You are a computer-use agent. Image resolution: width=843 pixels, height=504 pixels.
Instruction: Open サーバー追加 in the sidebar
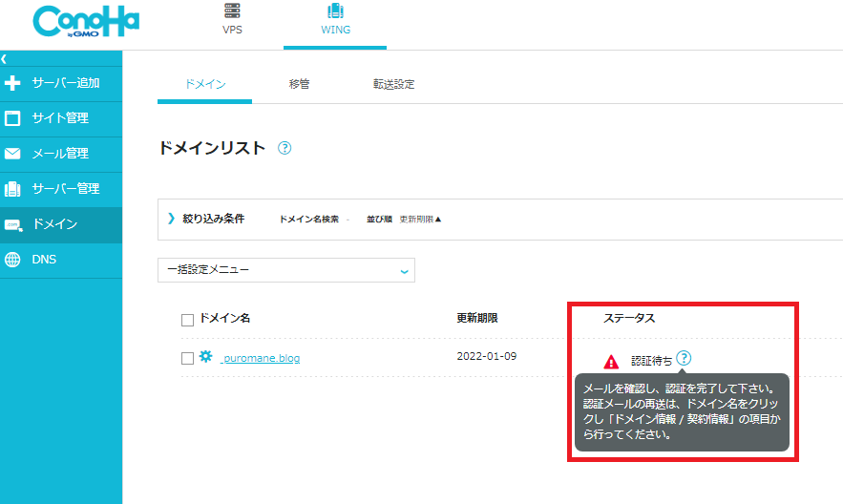point(61,83)
